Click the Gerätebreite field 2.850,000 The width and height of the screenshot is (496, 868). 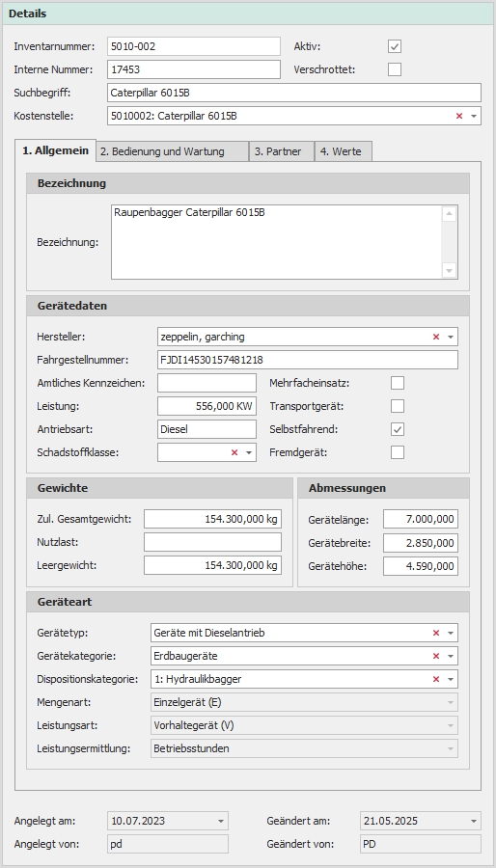(x=421, y=542)
